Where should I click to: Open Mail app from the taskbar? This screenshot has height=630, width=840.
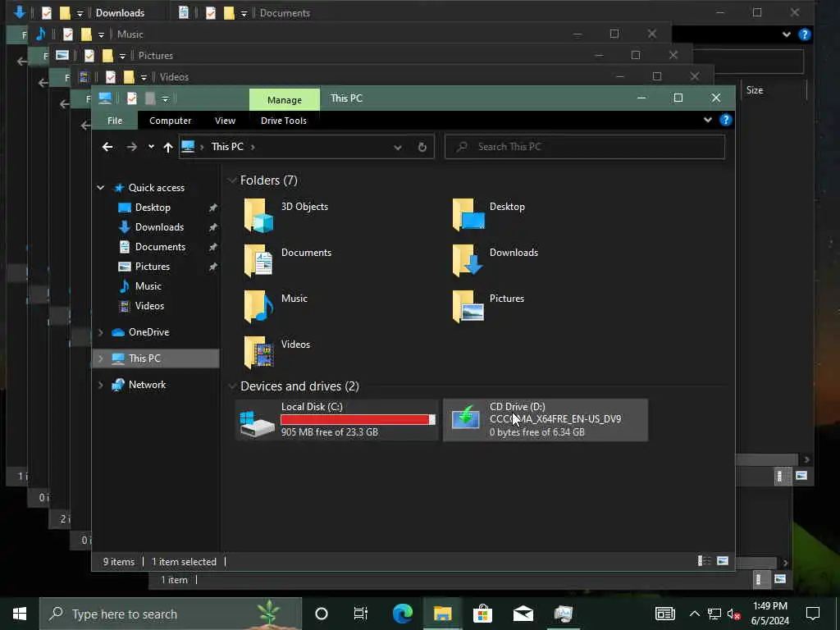tap(523, 614)
